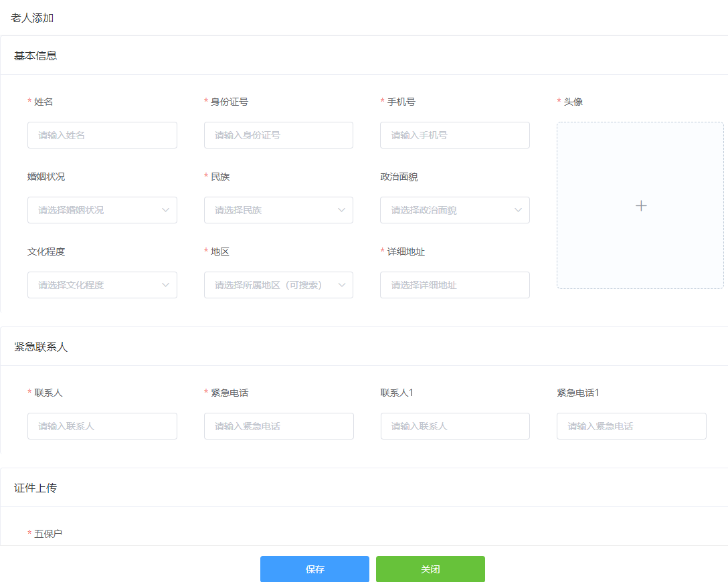
Task: Click the chevron arrow in 政治面貌 select
Action: (519, 210)
